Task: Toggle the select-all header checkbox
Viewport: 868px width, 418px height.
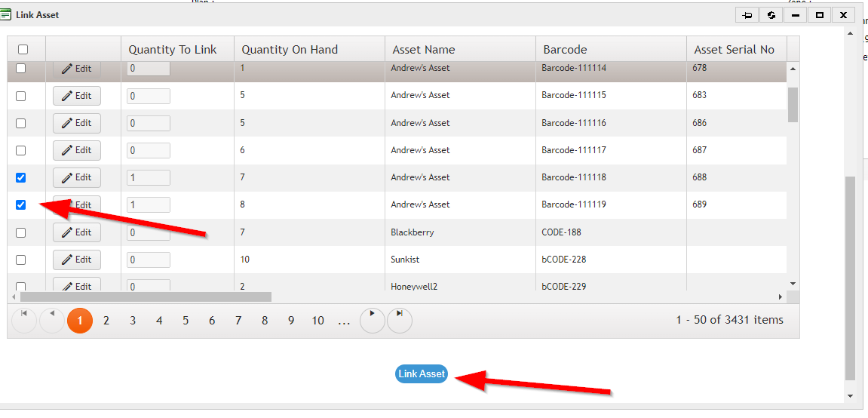Action: [23, 49]
